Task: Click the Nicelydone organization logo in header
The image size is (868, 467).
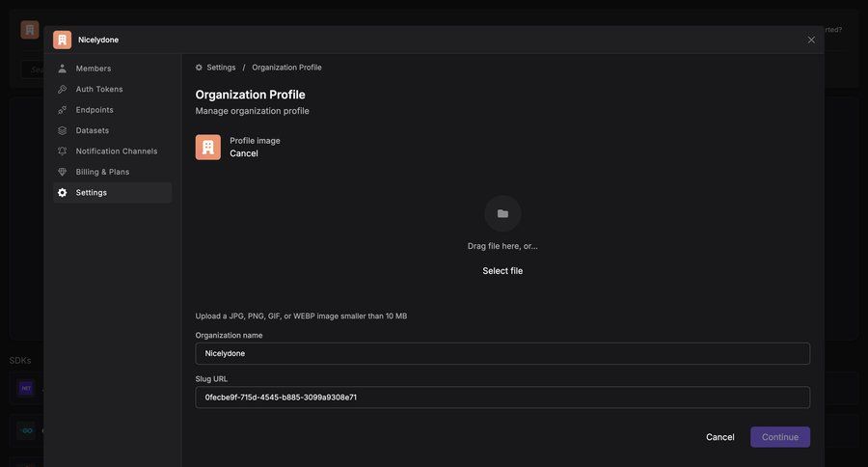Action: tap(62, 40)
